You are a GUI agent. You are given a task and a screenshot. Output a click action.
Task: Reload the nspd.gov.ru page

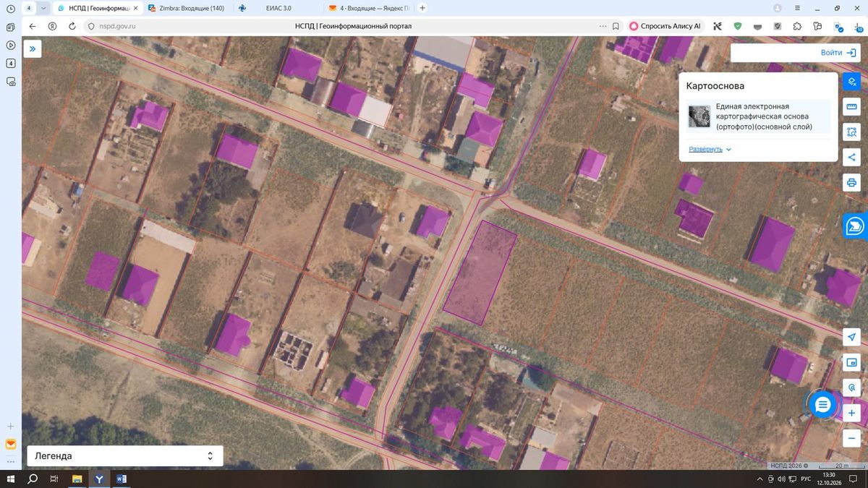point(72,26)
